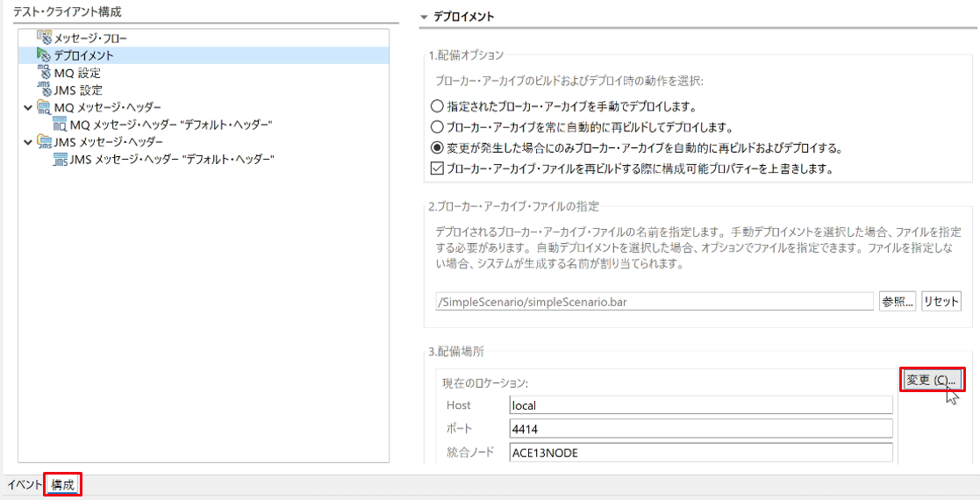
Task: Select manual broker archive deploy option
Action: tap(438, 106)
